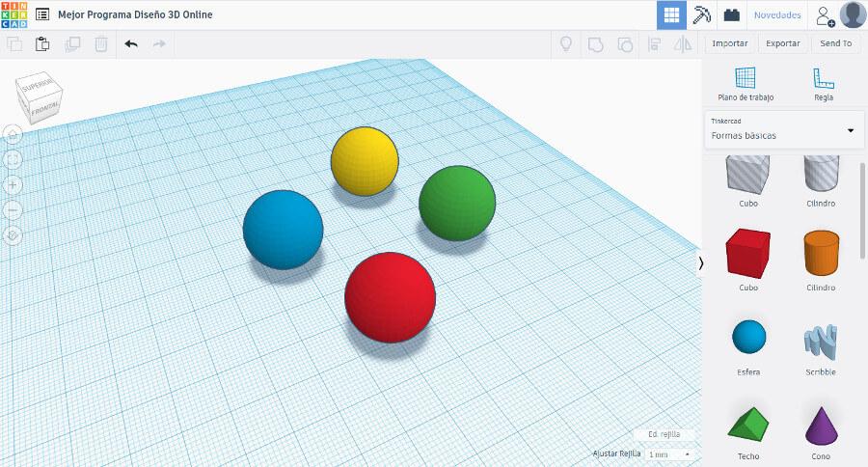Switch to the Blocks pickaxe mode
868x467 pixels.
[x=702, y=14]
